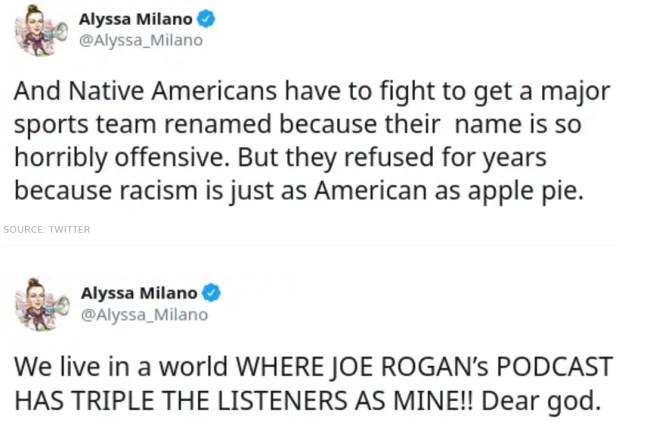The width and height of the screenshot is (650, 441).
Task: Click the avatar on the Native Americans tweet
Action: [40, 31]
